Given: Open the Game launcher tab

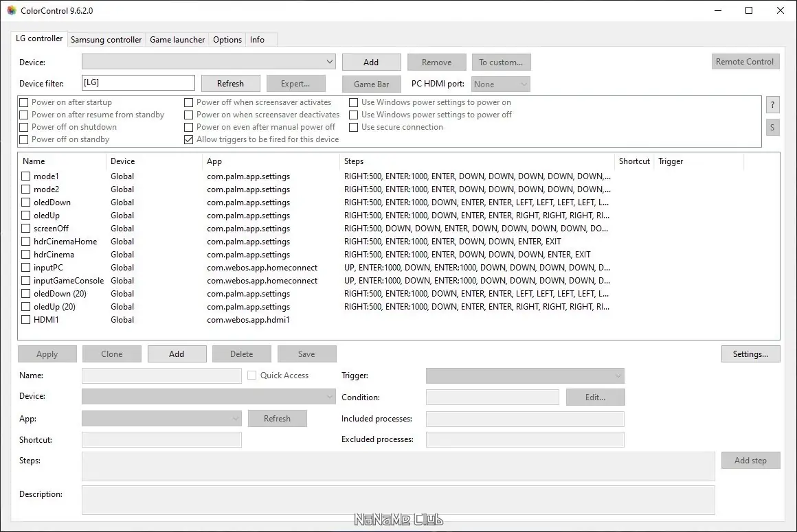Looking at the screenshot, I should (x=177, y=40).
